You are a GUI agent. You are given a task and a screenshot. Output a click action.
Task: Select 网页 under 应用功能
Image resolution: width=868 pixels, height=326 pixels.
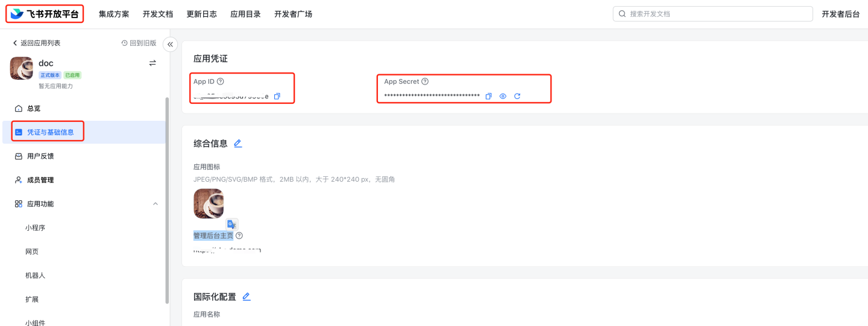tap(31, 252)
